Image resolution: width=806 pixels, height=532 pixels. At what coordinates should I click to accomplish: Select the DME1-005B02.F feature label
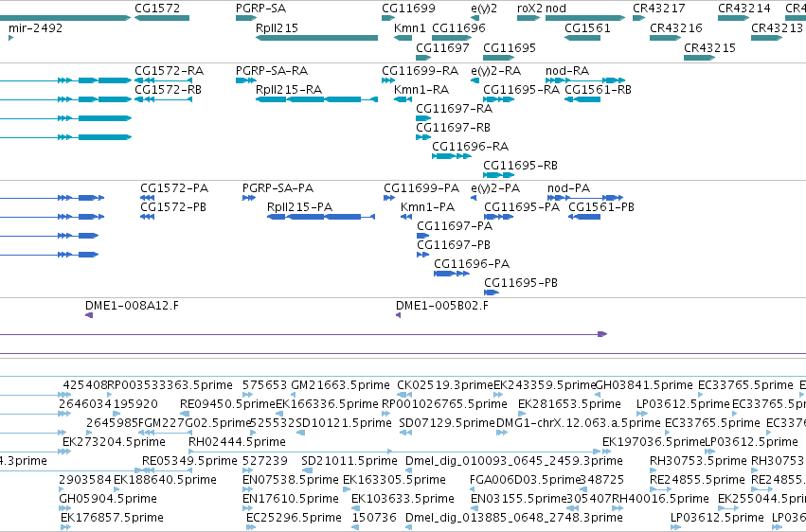pos(442,306)
